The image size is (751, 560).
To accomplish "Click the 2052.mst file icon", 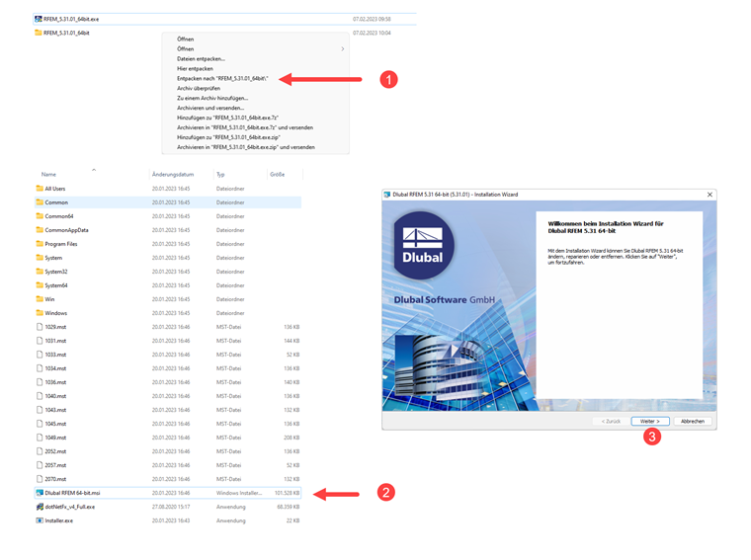I will click(x=40, y=451).
